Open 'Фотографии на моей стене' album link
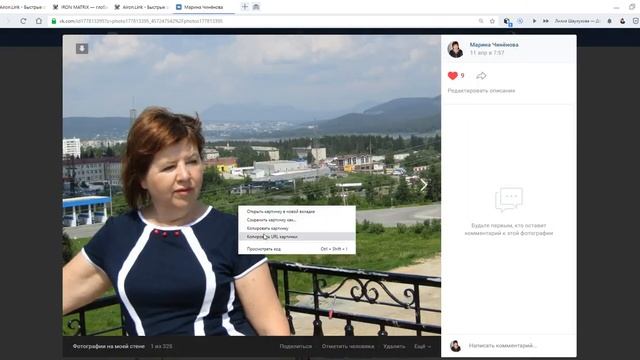The image size is (640, 360). pos(109,346)
